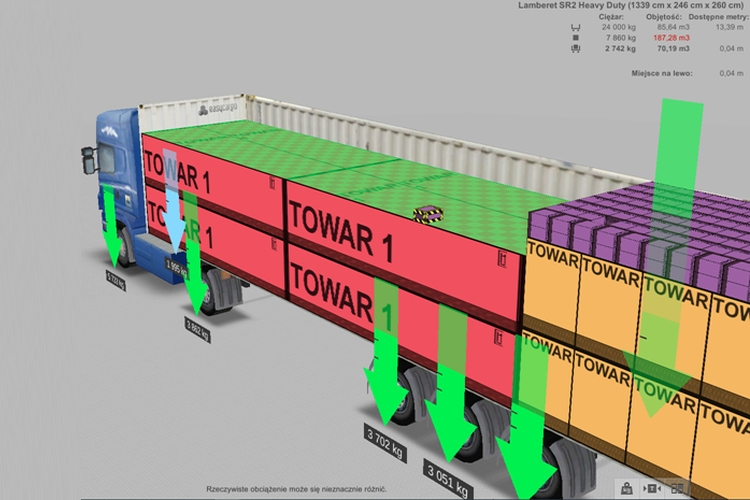Click the center-of-load icon in bottom toolbar
750x500 pixels.
653,488
